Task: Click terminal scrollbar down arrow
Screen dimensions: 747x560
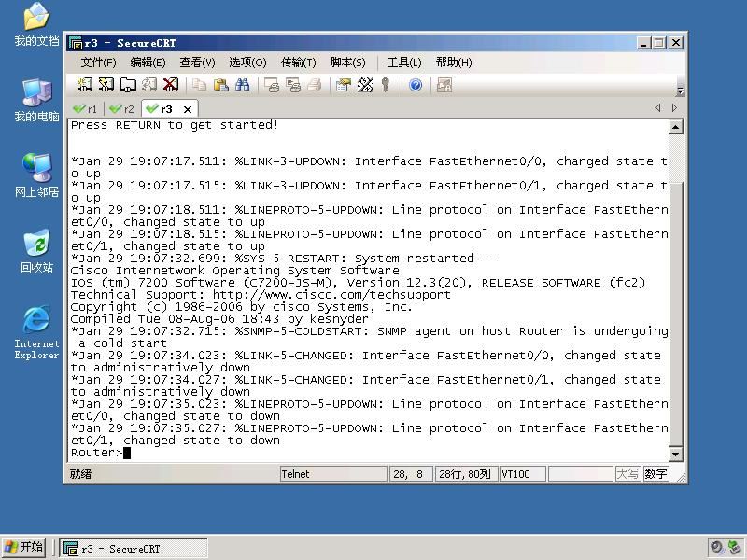Action: (x=675, y=455)
